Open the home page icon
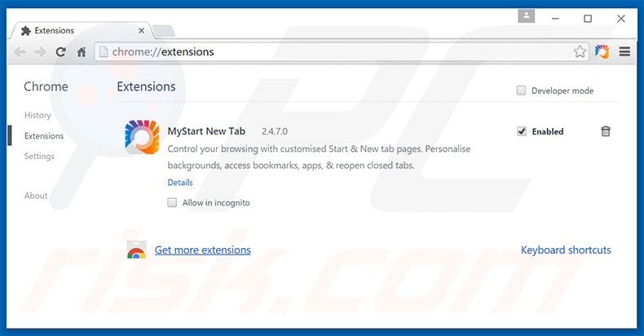Screen dimensions: 644x336 [x=82, y=52]
